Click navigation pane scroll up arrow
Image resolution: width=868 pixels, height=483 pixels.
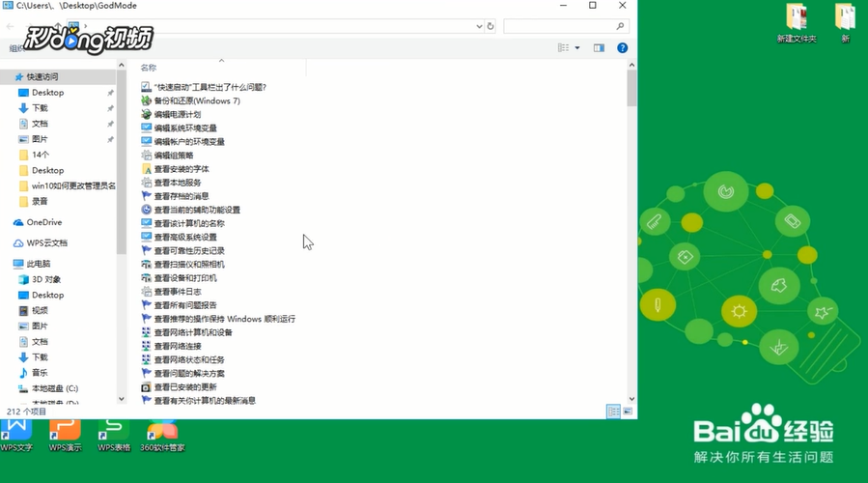coord(122,65)
